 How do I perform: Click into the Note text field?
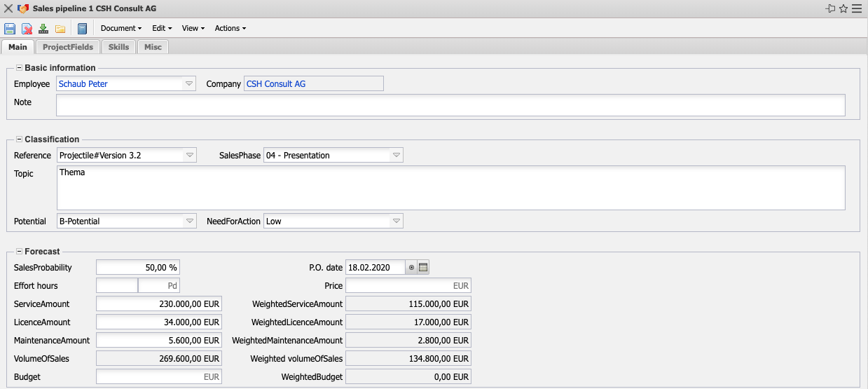[450, 105]
